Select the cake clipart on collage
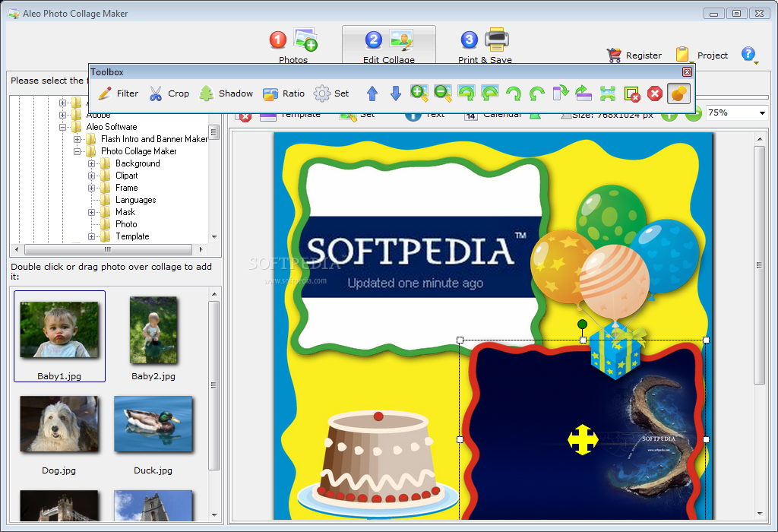 [378, 465]
